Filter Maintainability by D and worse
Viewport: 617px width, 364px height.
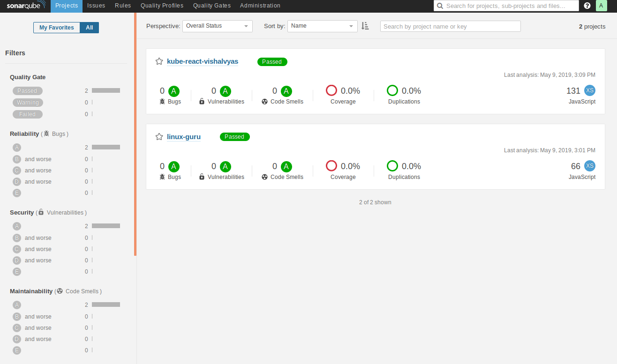(32, 339)
